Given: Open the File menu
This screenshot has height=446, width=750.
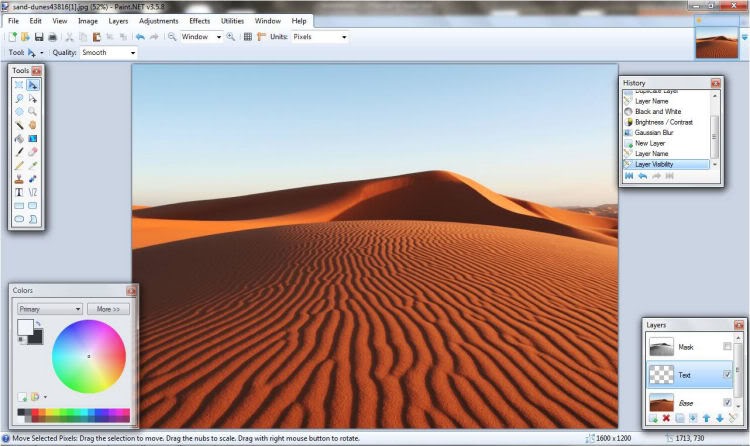Looking at the screenshot, I should click(x=13, y=21).
